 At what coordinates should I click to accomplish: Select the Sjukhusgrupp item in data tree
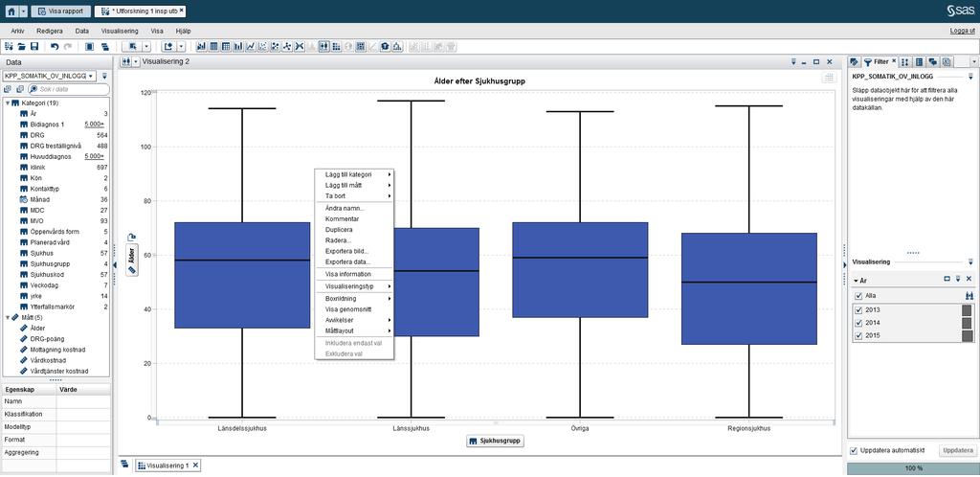coord(50,263)
